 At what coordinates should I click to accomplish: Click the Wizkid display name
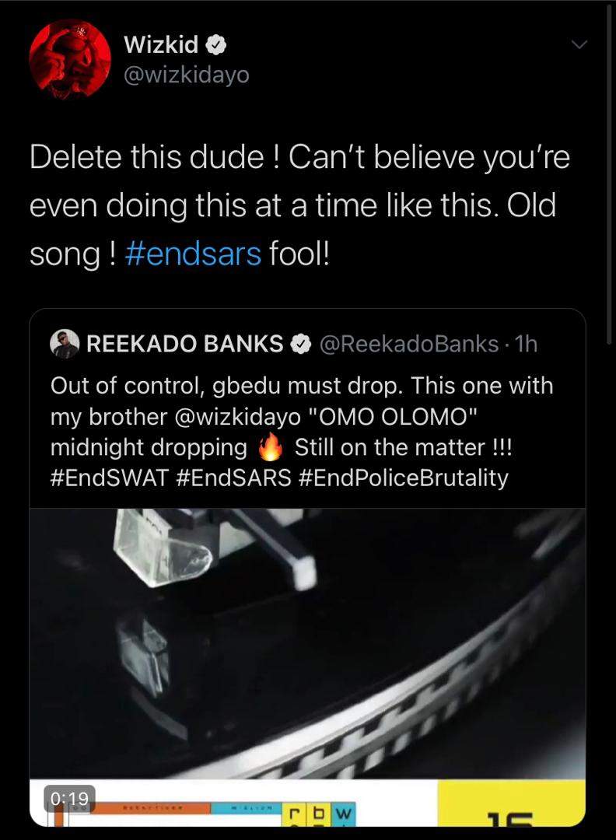pyautogui.click(x=160, y=46)
